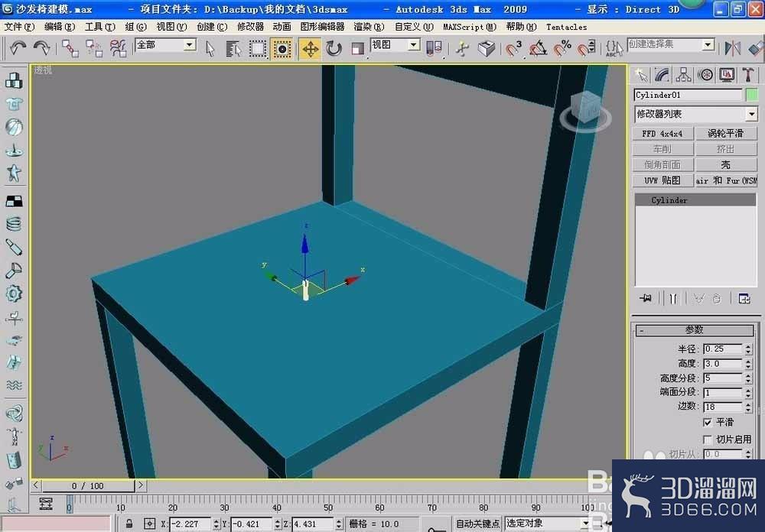Open the Select by Name list
This screenshot has height=532, width=765.
[233, 49]
